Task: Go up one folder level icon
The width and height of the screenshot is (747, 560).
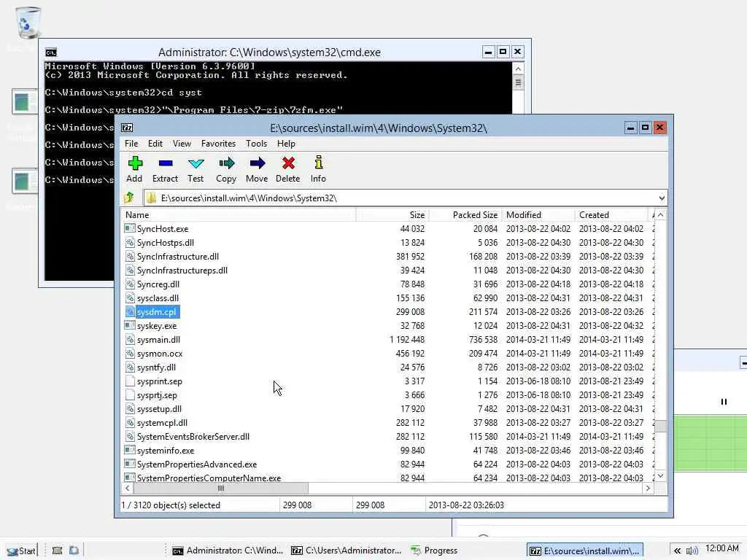Action: pos(128,198)
